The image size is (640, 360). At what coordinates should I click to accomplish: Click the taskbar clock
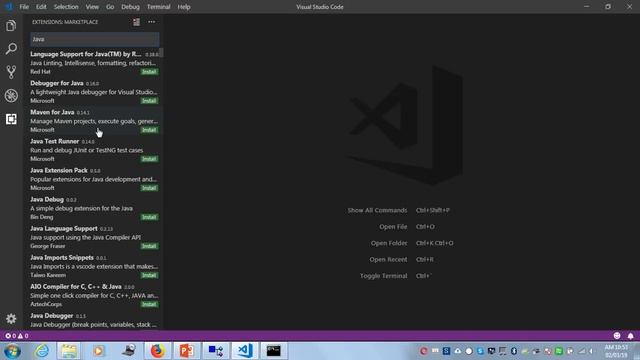tap(616, 351)
